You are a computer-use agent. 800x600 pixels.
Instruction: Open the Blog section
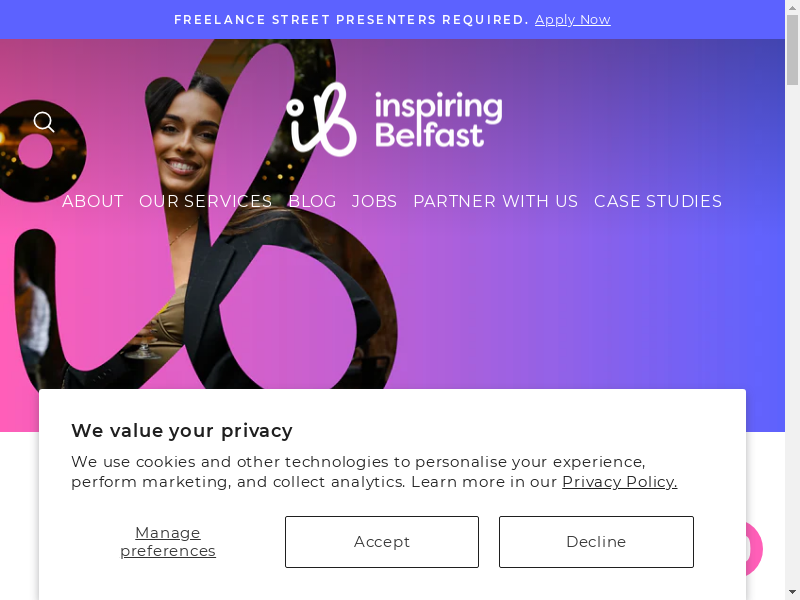click(312, 201)
